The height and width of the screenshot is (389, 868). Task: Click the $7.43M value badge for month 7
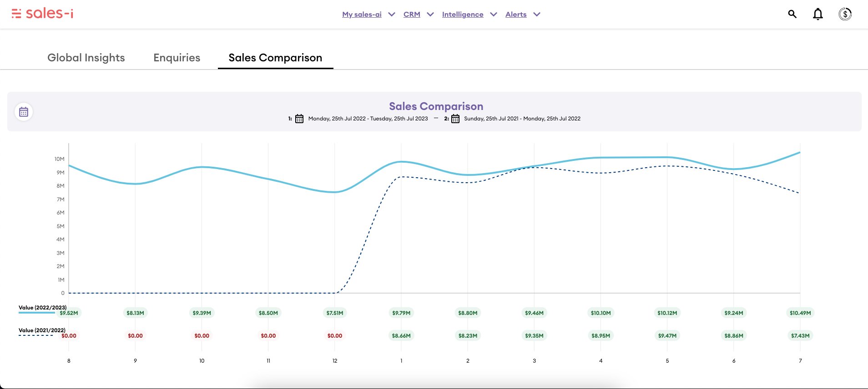pos(800,335)
